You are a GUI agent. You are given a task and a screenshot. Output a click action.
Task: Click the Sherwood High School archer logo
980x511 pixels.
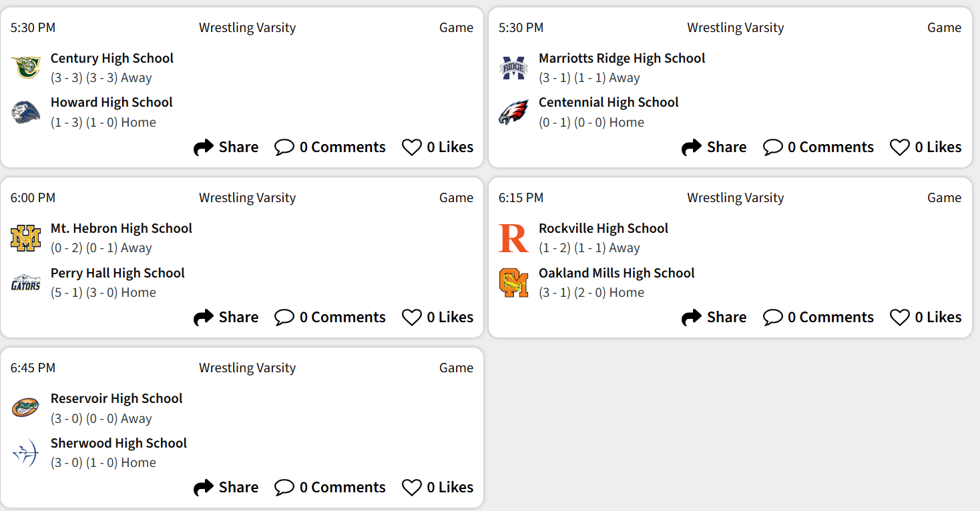[x=26, y=453]
